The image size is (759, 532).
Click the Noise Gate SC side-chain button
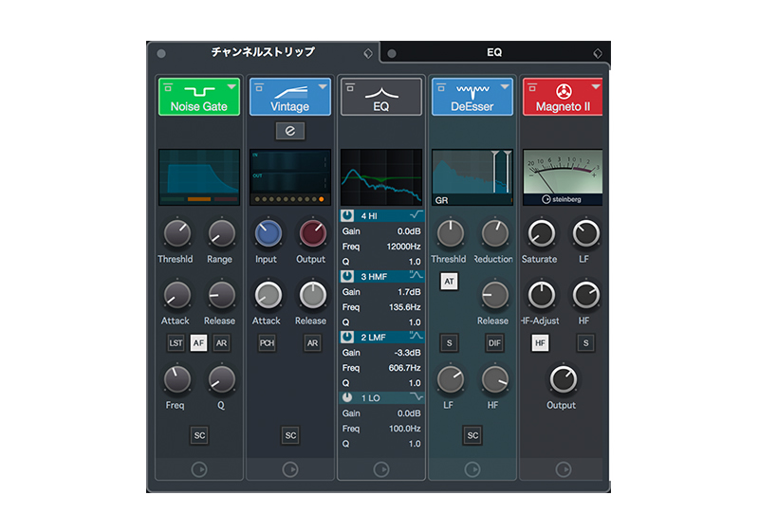point(199,435)
